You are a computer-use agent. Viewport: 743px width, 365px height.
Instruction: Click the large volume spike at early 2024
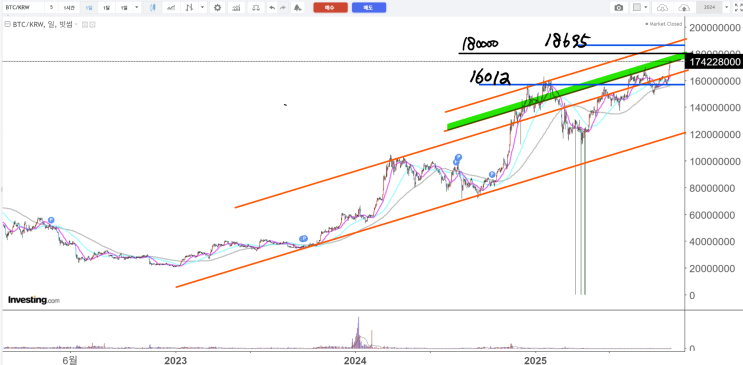point(358,333)
